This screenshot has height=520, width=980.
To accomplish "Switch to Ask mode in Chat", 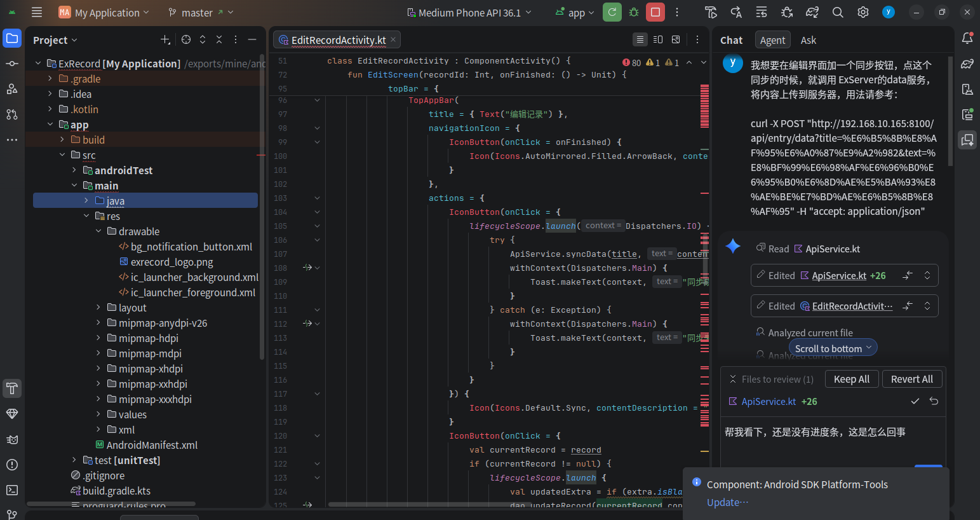I will 808,40.
